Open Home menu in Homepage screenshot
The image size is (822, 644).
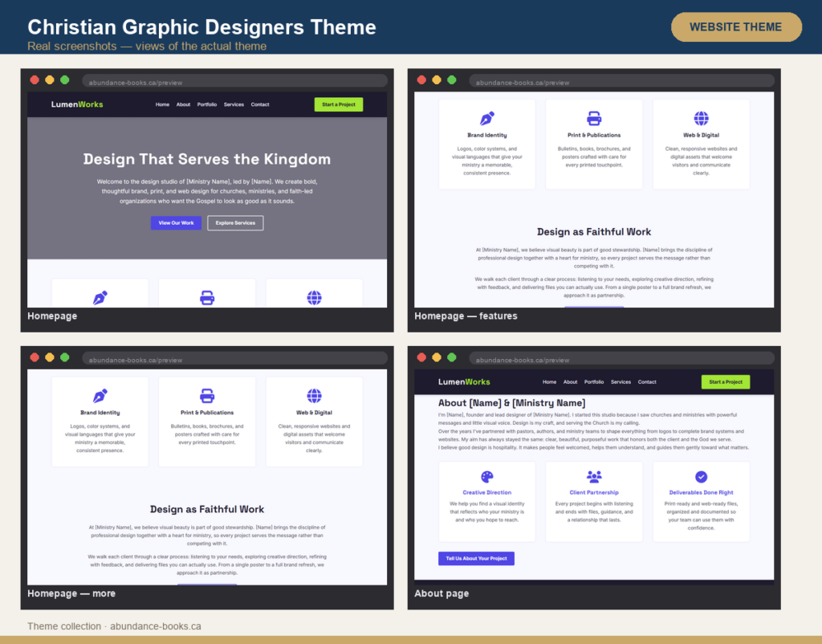pos(162,104)
